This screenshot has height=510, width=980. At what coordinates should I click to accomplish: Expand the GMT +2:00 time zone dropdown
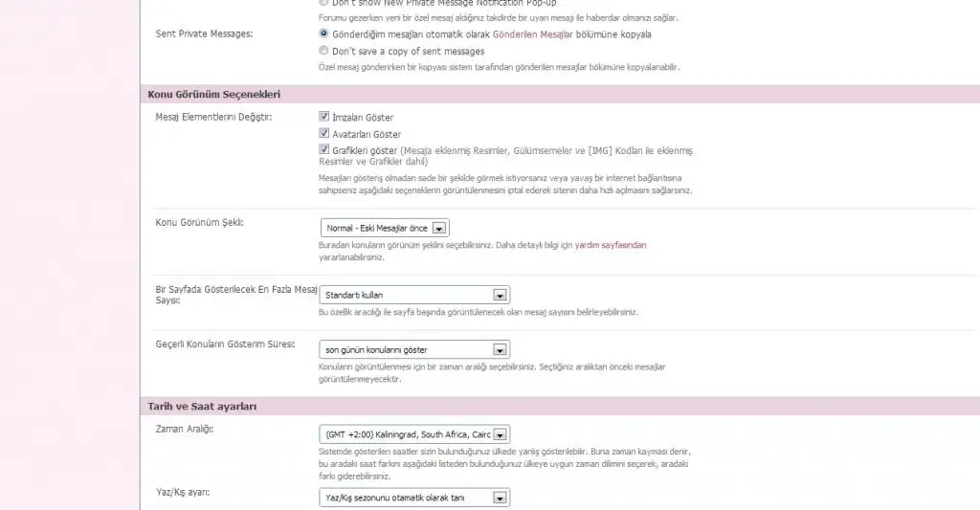[414, 434]
